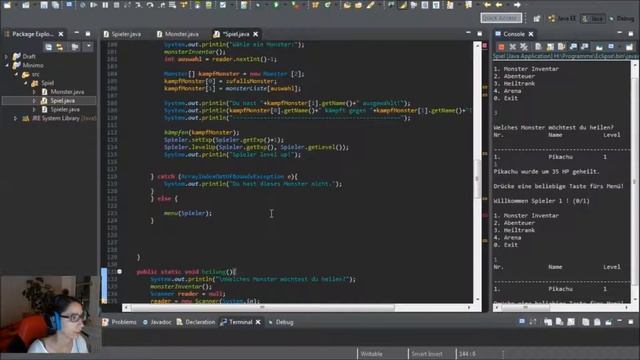The height and width of the screenshot is (360, 640).
Task: Close the Terminal view tab
Action: point(258,322)
